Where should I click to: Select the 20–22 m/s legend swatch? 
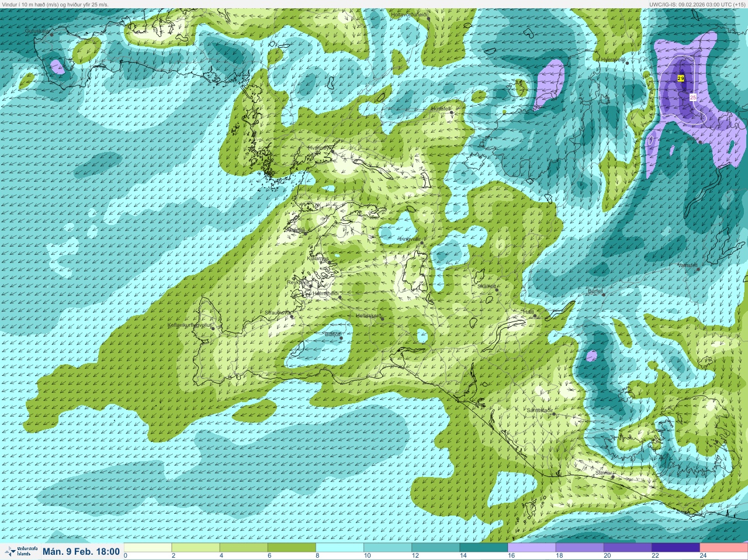coord(628,548)
